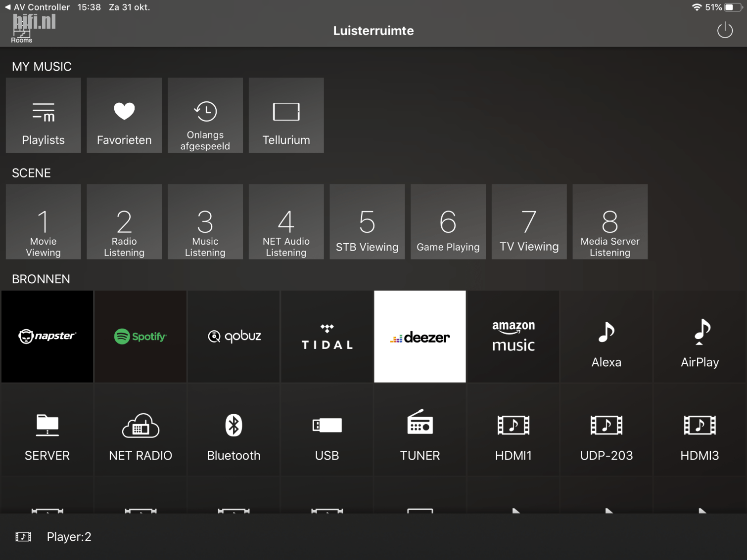This screenshot has width=747, height=560.
Task: Activate scene 7 TV Viewing
Action: coord(529,222)
